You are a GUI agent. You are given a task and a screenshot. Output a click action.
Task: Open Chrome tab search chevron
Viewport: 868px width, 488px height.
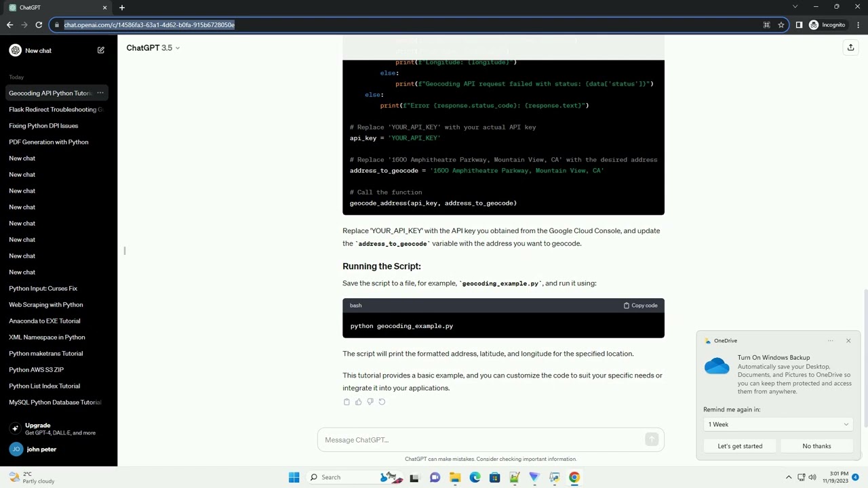795,7
